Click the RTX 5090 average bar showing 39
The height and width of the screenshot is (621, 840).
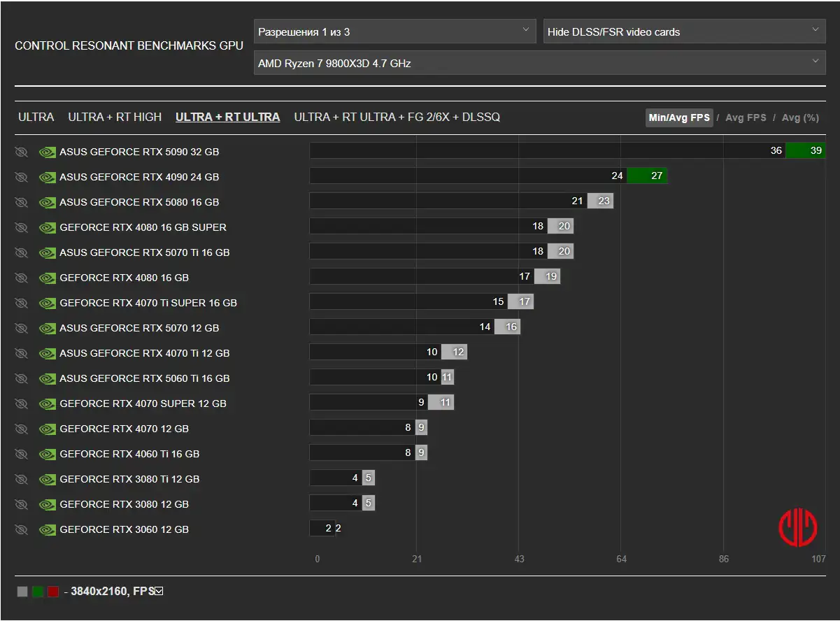point(806,150)
